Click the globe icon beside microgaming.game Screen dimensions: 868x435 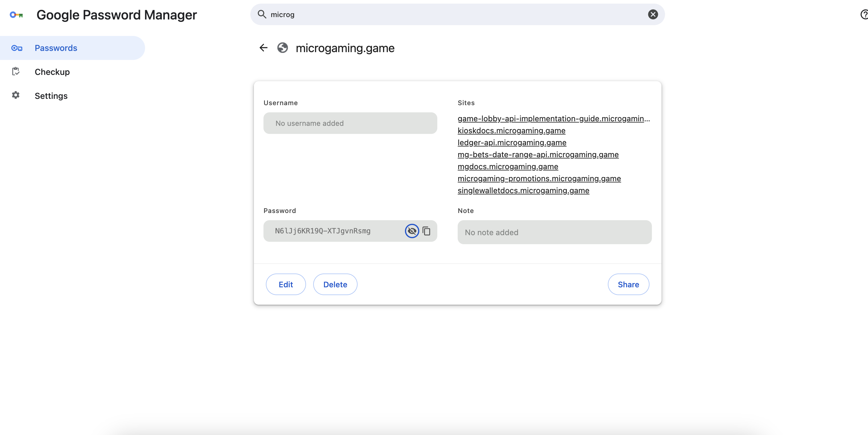(x=282, y=48)
